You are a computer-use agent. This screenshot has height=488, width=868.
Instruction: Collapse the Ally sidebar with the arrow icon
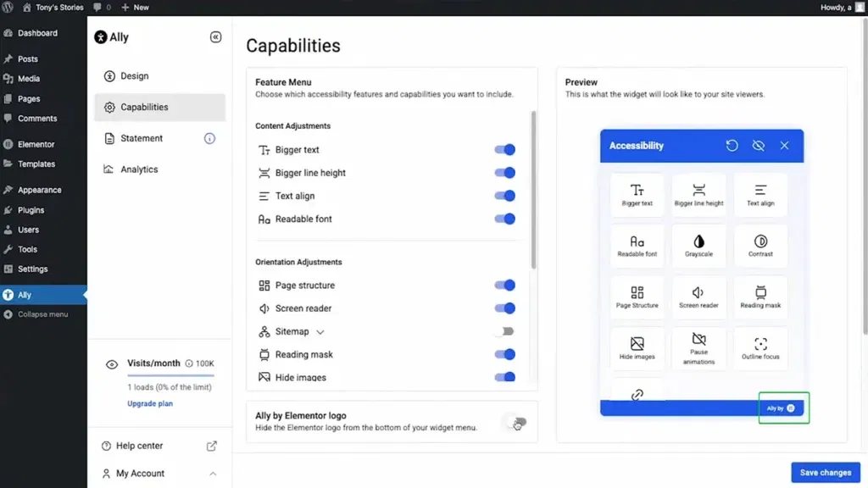click(x=215, y=37)
